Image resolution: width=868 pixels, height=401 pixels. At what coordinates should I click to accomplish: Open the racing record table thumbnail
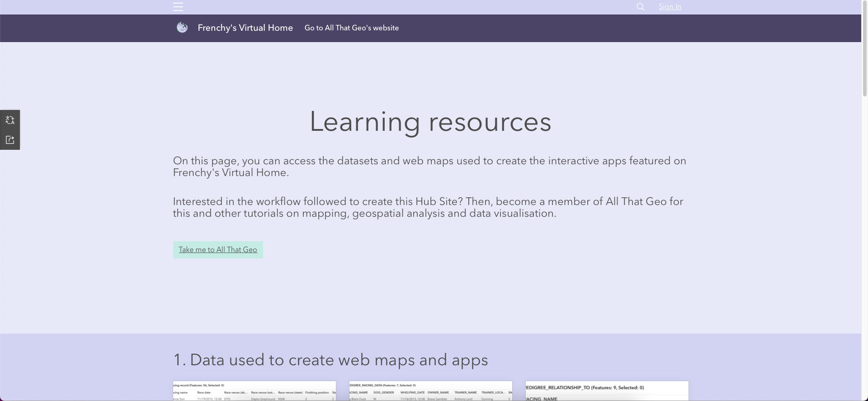(x=255, y=391)
